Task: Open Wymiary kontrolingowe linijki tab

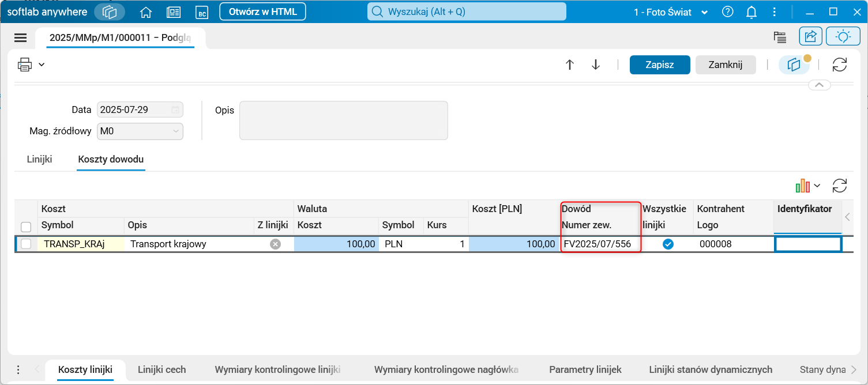Action: 277,369
